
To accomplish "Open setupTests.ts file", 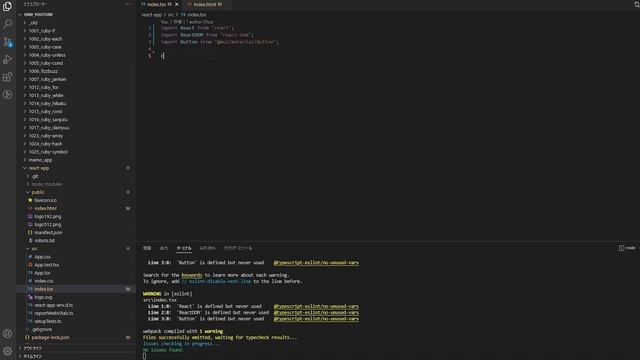I will point(48,321).
